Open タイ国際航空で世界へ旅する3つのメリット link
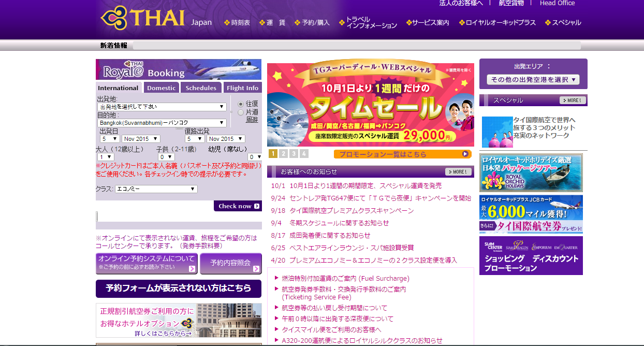This screenshot has width=644, height=346. pyautogui.click(x=545, y=127)
